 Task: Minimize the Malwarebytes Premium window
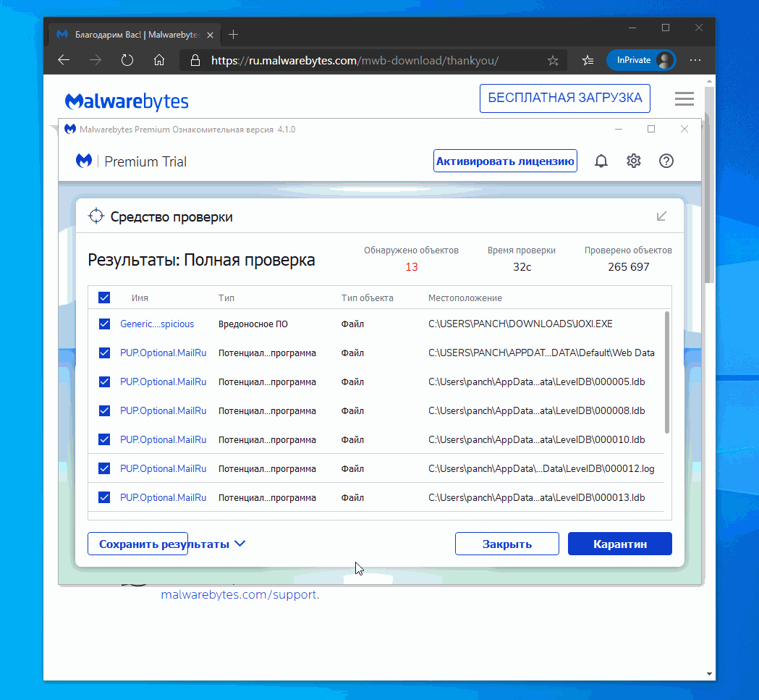tap(619, 129)
